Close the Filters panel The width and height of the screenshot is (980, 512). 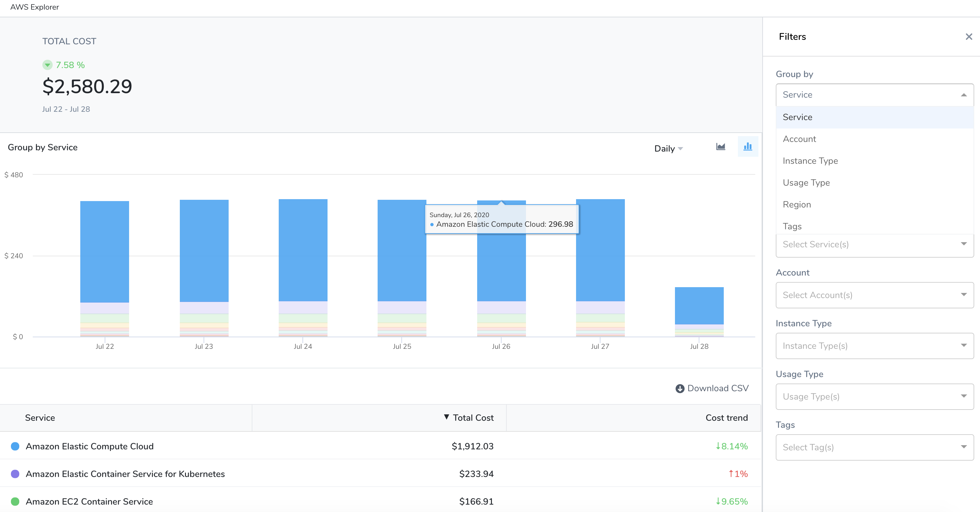click(968, 37)
